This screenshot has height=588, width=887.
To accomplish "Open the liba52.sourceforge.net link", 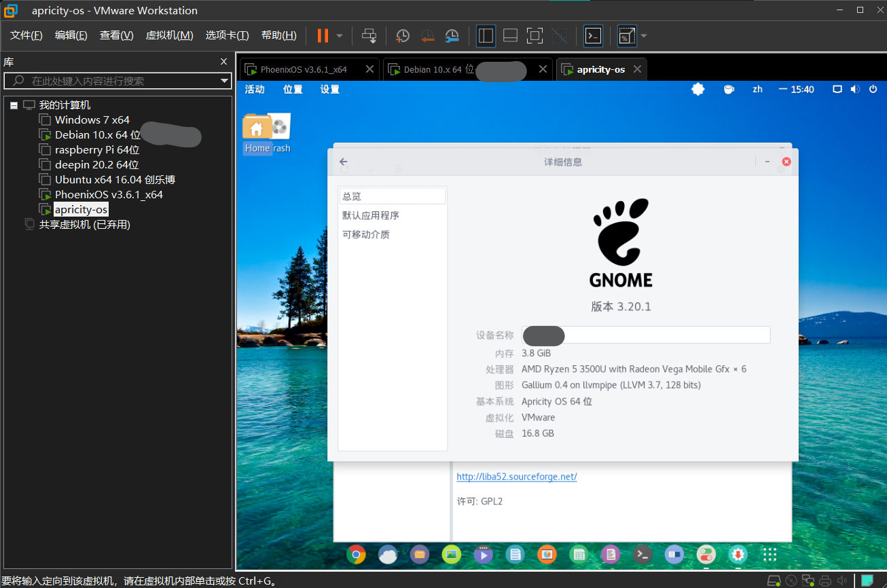I will (516, 477).
